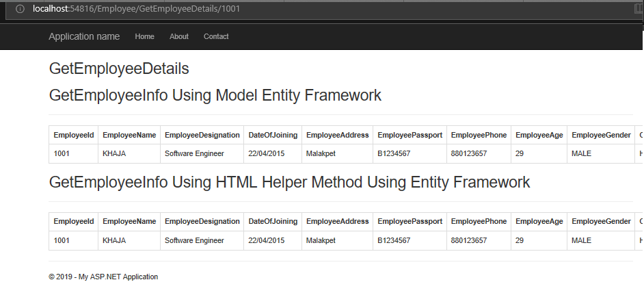Open the About navigation link
Screen dimensions: 644x293
[179, 37]
